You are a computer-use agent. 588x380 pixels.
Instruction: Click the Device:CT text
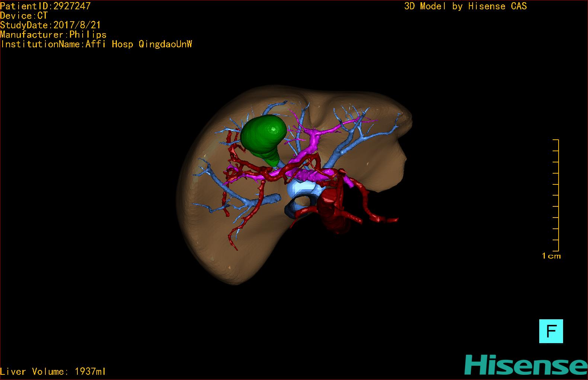click(24, 16)
